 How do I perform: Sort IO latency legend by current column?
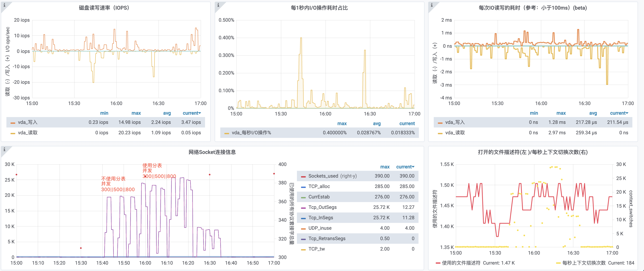pyautogui.click(x=619, y=113)
